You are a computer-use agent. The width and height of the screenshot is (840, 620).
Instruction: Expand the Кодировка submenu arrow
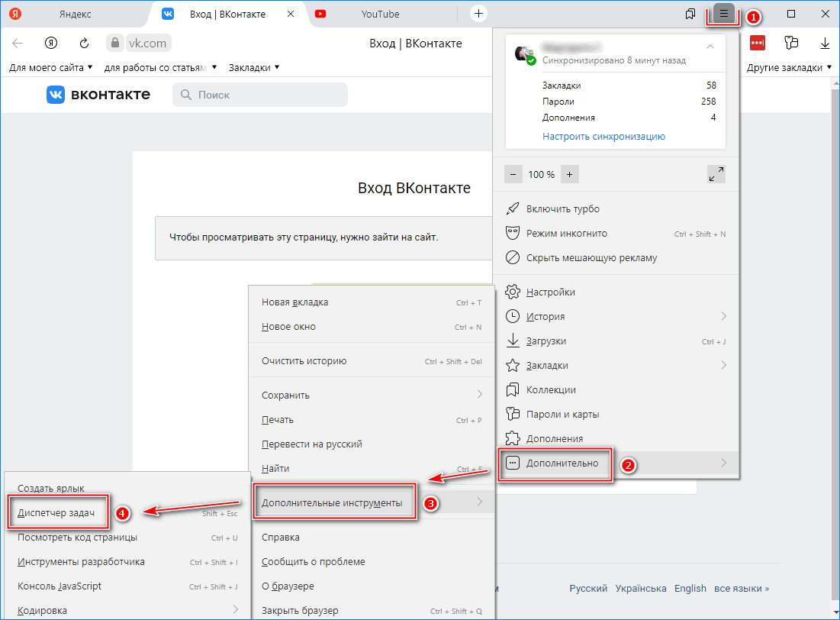pyautogui.click(x=235, y=609)
